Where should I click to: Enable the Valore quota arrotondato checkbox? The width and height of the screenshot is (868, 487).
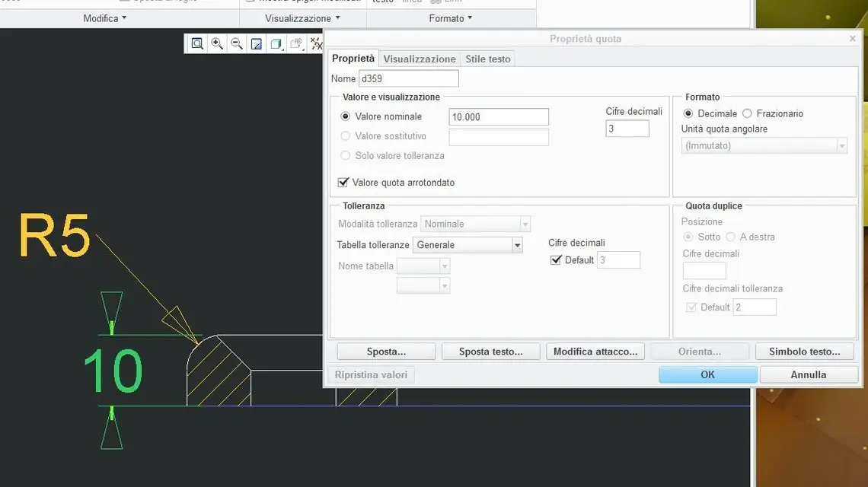343,183
